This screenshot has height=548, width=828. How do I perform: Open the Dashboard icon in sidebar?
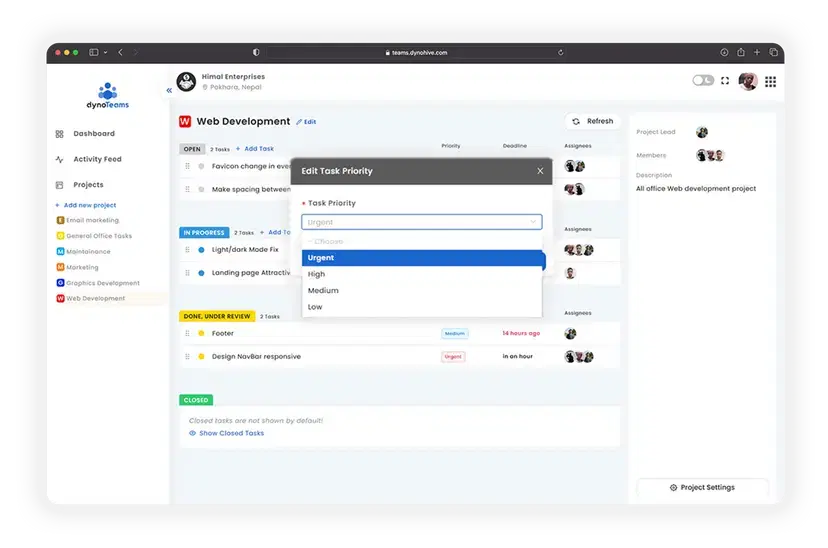pyautogui.click(x=59, y=134)
